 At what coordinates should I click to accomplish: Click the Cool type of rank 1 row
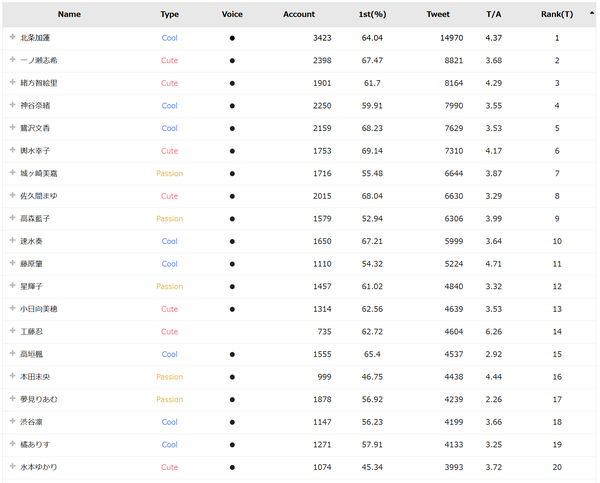point(170,38)
